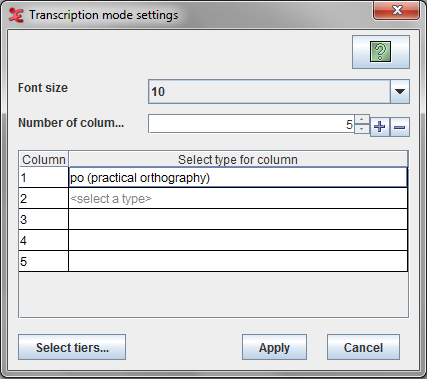Viewport: 428px width, 380px height.
Task: Click the ELAN application icon in title bar
Action: (x=16, y=15)
